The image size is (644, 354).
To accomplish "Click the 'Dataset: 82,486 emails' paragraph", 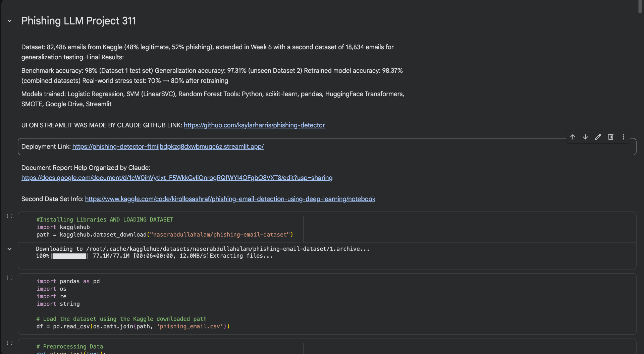I will tap(207, 52).
